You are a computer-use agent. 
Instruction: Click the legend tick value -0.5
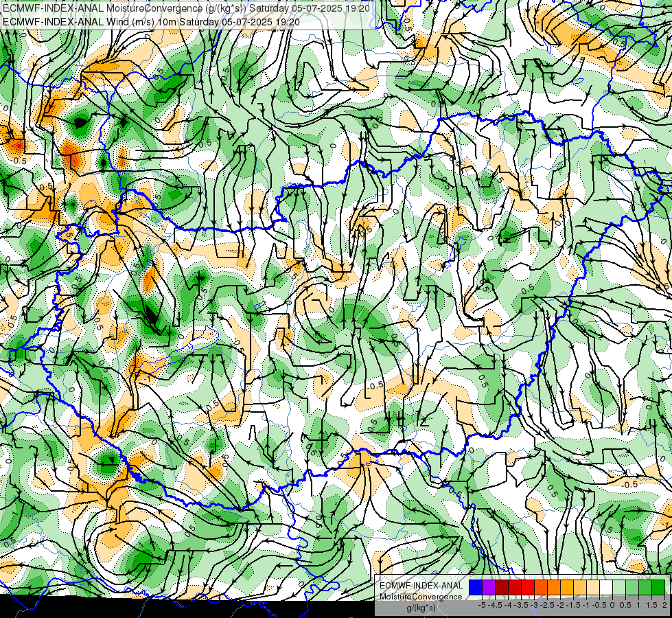(x=599, y=605)
